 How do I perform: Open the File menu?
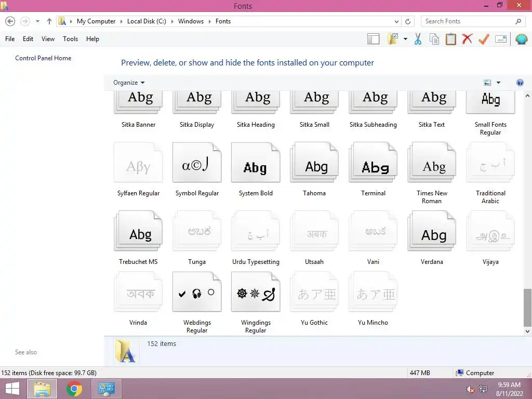(x=10, y=39)
